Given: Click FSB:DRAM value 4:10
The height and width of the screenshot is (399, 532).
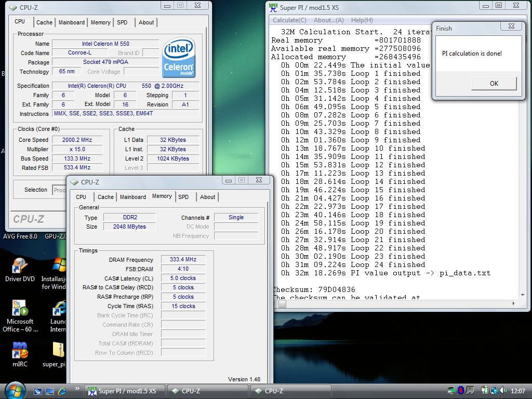Looking at the screenshot, I should pos(183,269).
